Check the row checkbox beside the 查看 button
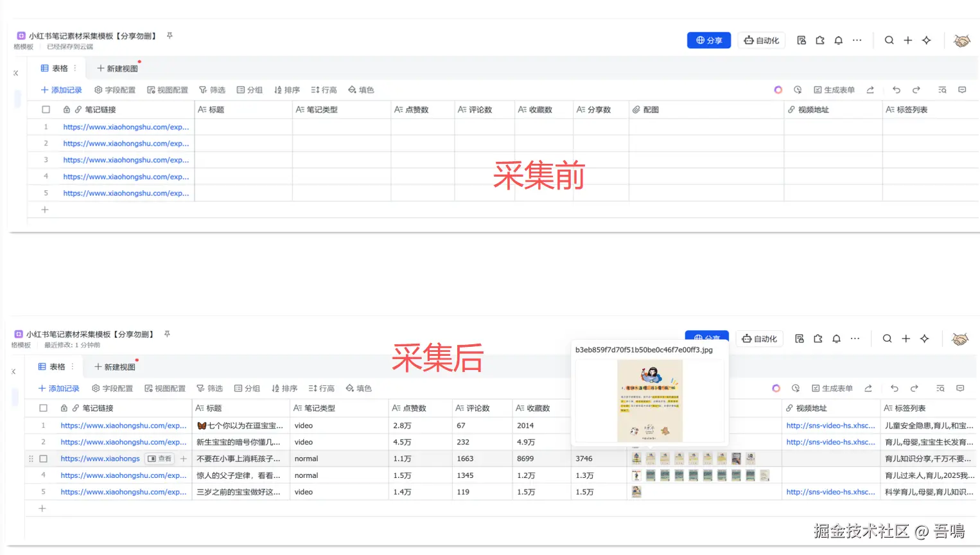Screen dimensions: 980x555 coord(44,459)
